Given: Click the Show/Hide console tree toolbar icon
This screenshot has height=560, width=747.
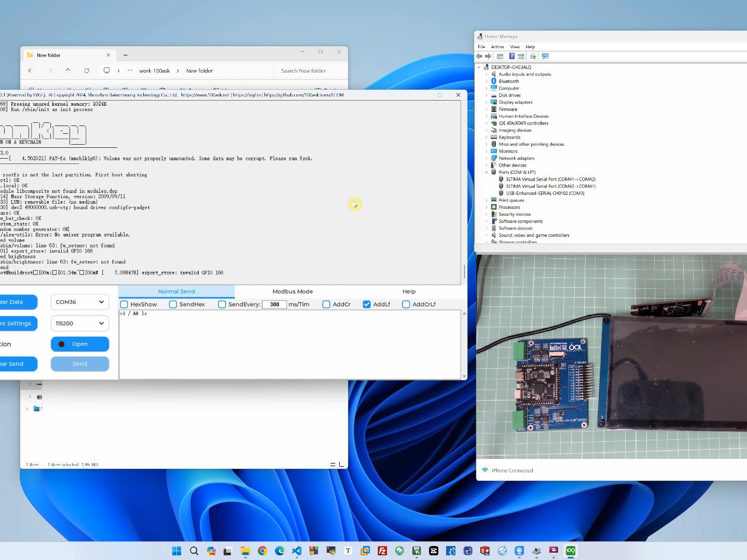Looking at the screenshot, I should click(x=500, y=56).
